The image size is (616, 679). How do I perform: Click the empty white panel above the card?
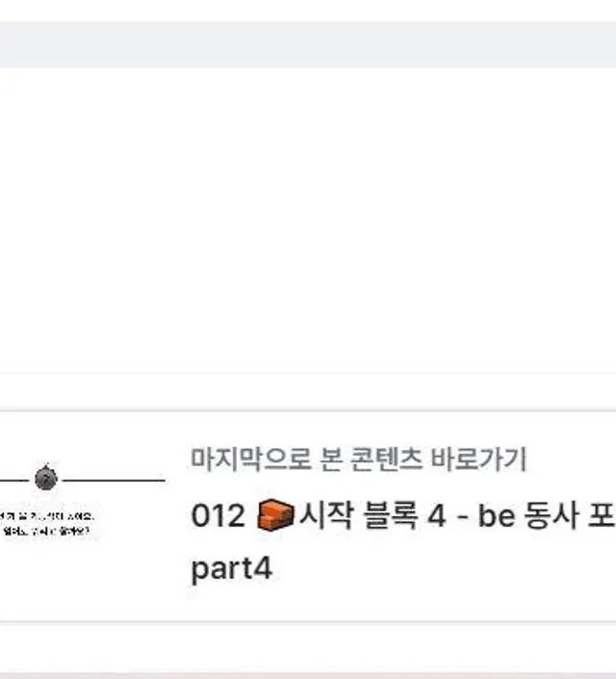coord(308,222)
